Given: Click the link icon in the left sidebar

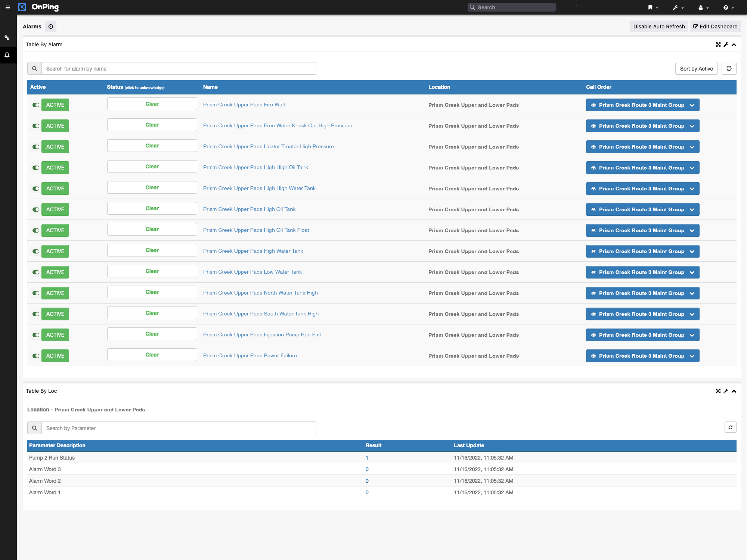Looking at the screenshot, I should (x=7, y=38).
